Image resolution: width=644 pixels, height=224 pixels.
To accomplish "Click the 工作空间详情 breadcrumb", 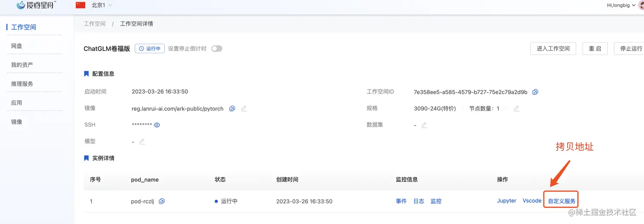I will click(137, 24).
